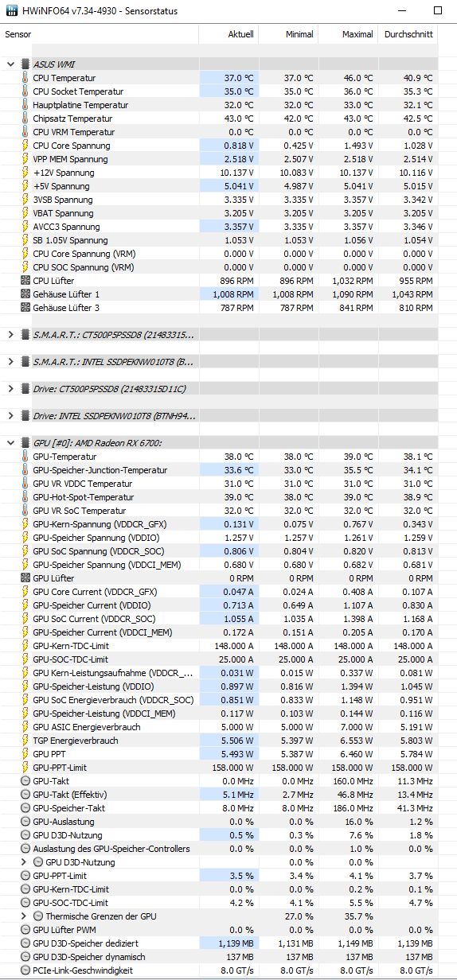Select the CPU Temperatur row label
This screenshot has height=980, width=457.
[x=64, y=78]
